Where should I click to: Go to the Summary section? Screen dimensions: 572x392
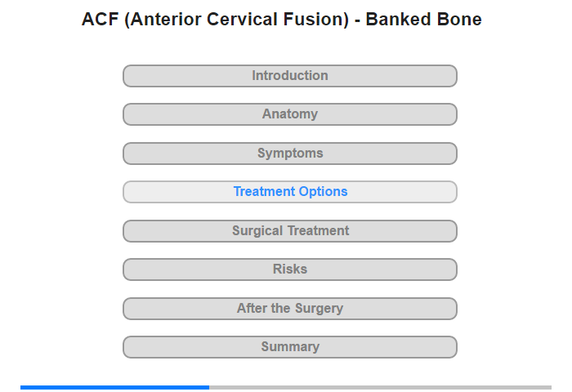[x=289, y=347]
